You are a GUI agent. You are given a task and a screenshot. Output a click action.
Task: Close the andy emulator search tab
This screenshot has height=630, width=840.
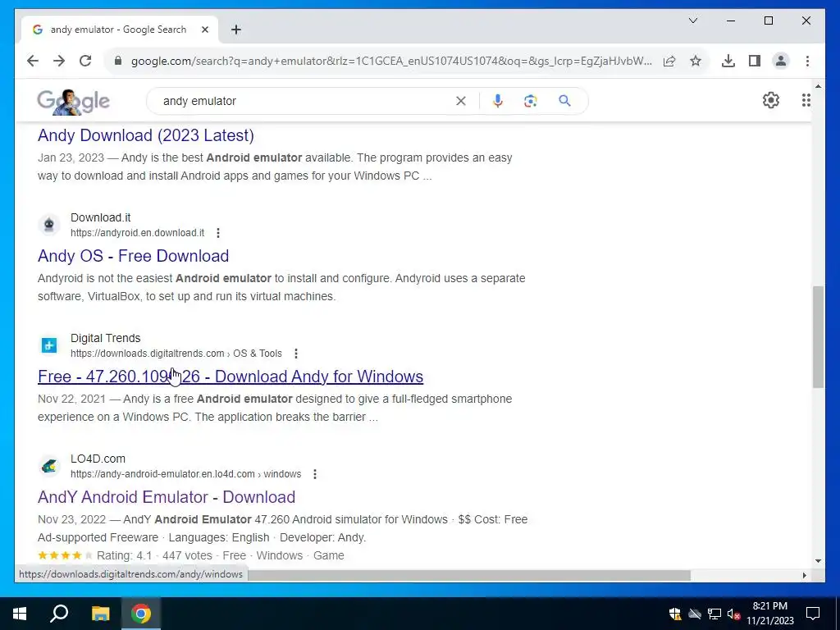(x=204, y=30)
